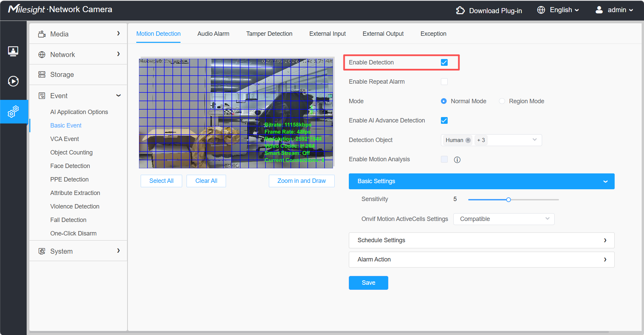The width and height of the screenshot is (644, 335).
Task: Save the motion detection settings
Action: [368, 283]
